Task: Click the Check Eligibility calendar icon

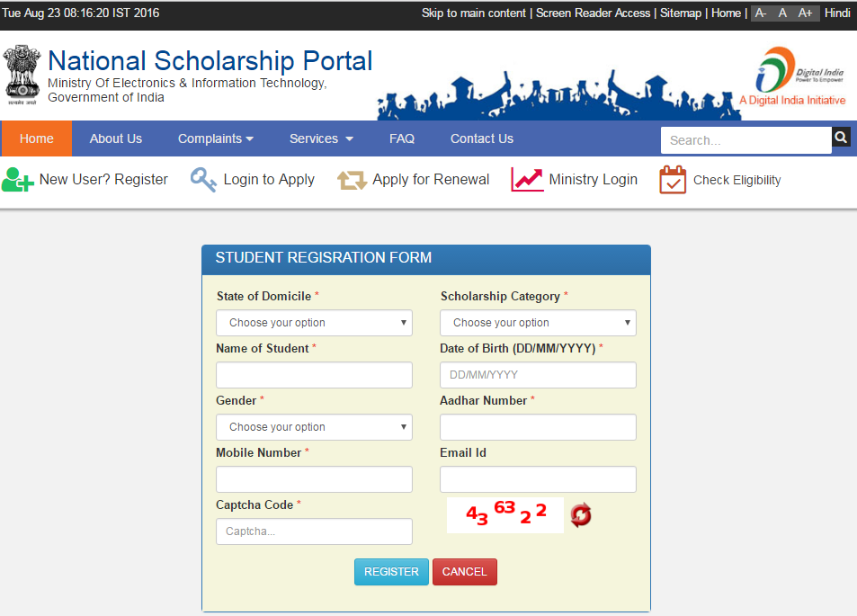Action: tap(673, 180)
